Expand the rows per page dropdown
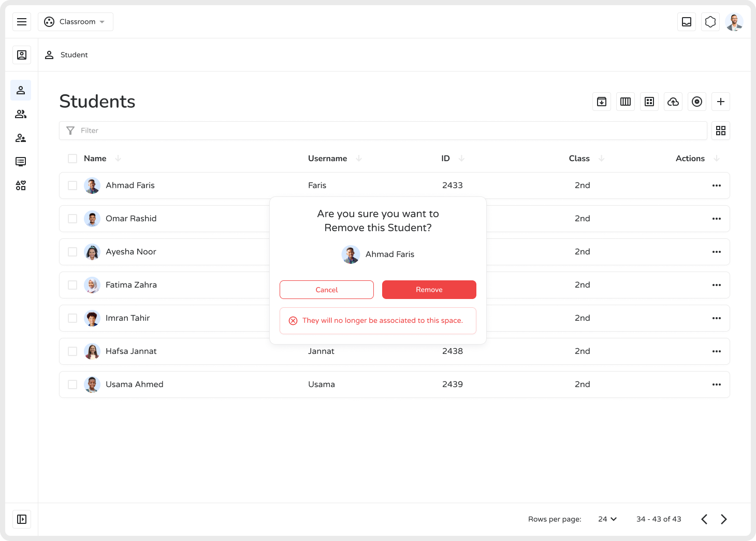This screenshot has width=756, height=541. [x=607, y=519]
